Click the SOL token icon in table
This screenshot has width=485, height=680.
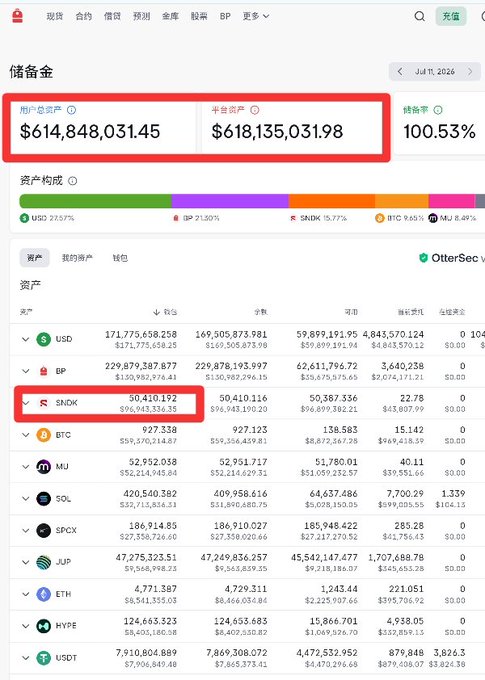43,499
